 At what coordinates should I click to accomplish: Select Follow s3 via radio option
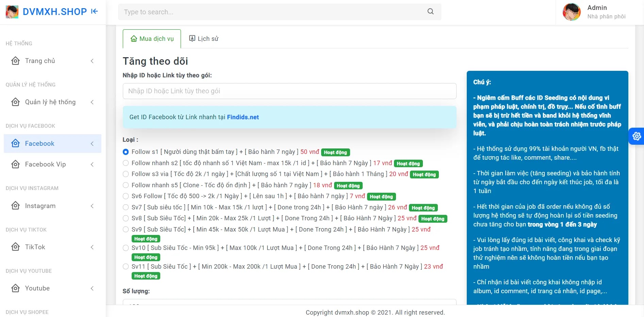(126, 174)
